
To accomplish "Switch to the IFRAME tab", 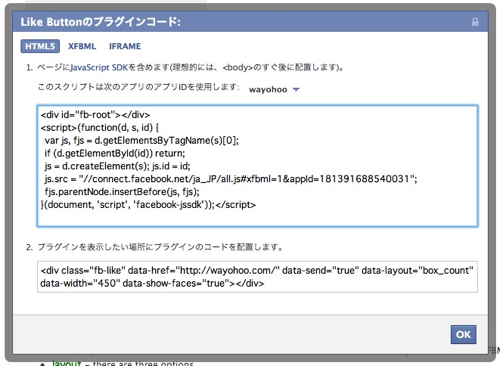I will tap(125, 46).
